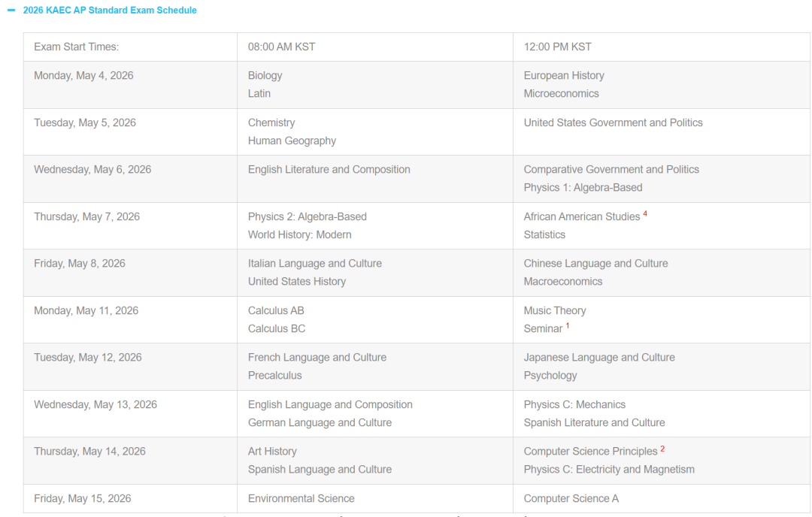Open footnote 1 next to Seminar
Image resolution: width=812 pixels, height=517 pixels.
(568, 326)
